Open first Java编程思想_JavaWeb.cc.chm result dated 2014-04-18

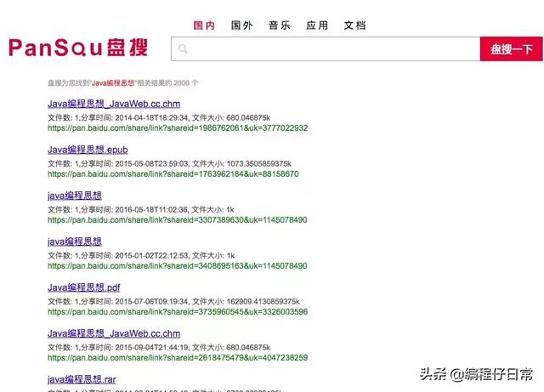click(x=114, y=104)
